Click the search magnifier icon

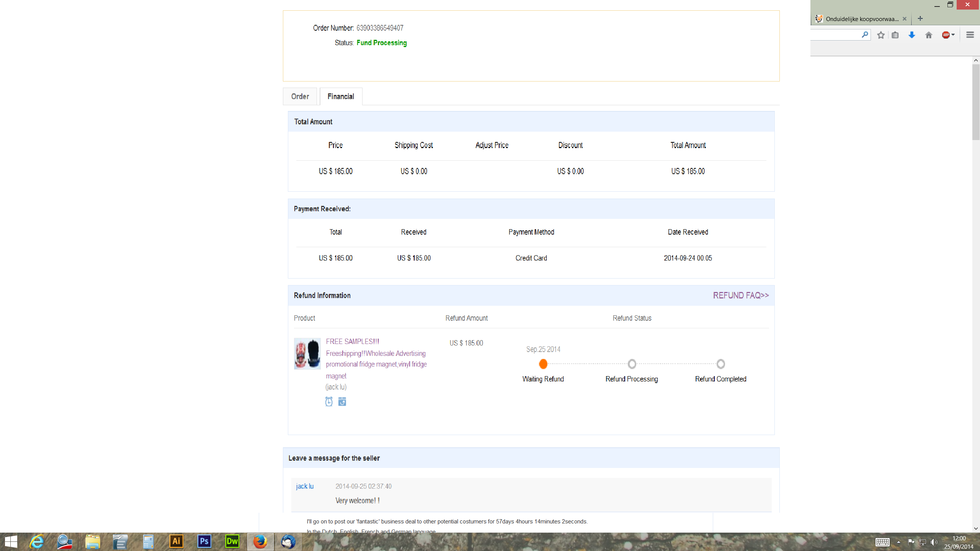click(x=864, y=35)
